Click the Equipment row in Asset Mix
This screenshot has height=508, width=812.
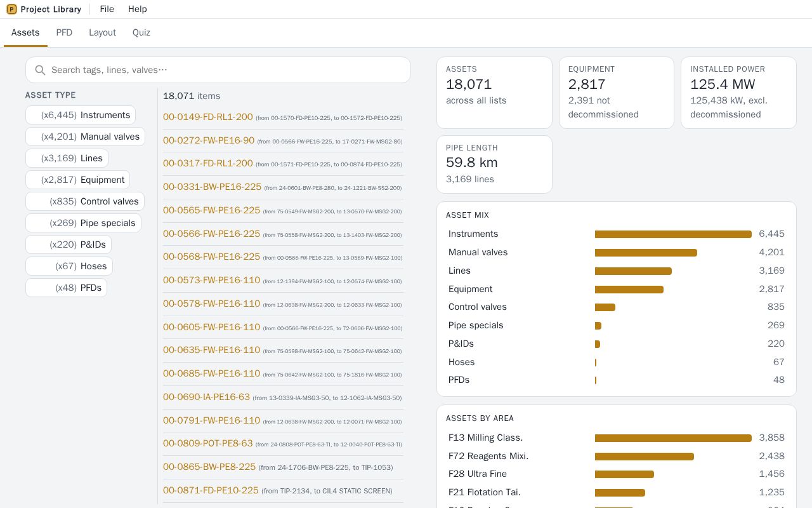pos(617,289)
